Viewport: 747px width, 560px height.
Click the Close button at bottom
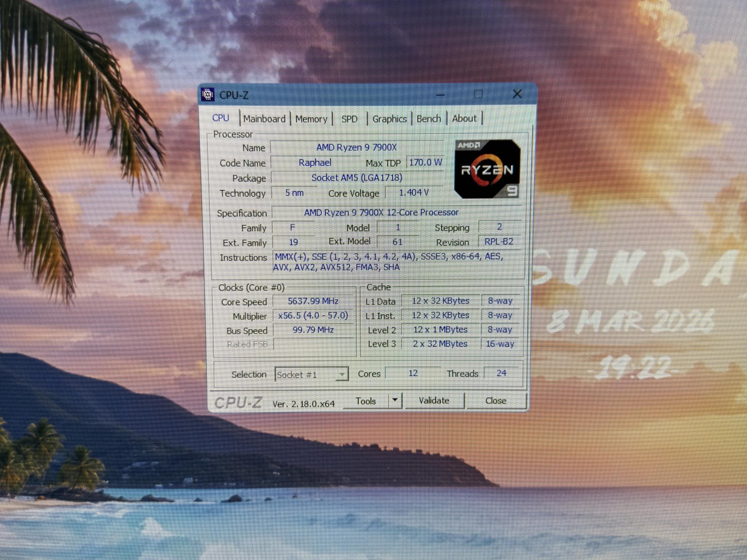point(496,400)
